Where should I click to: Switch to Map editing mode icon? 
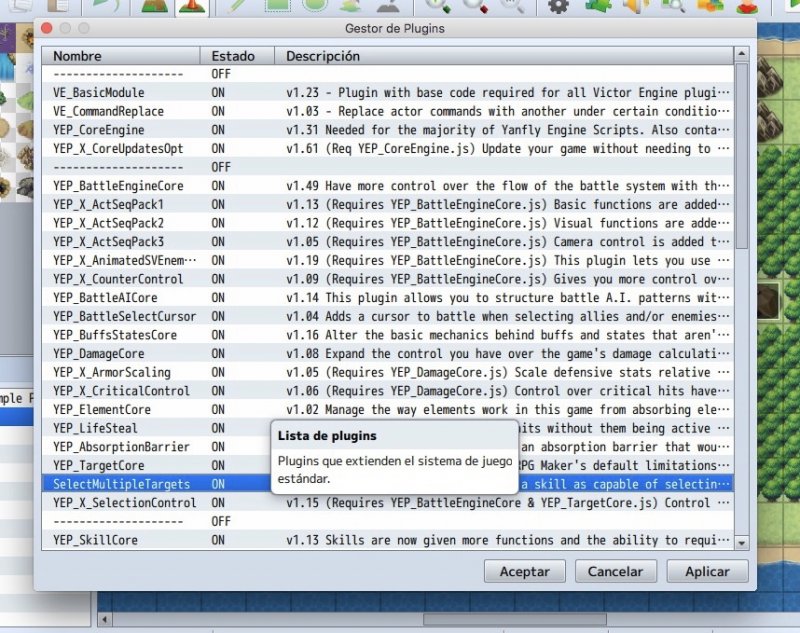(155, 6)
